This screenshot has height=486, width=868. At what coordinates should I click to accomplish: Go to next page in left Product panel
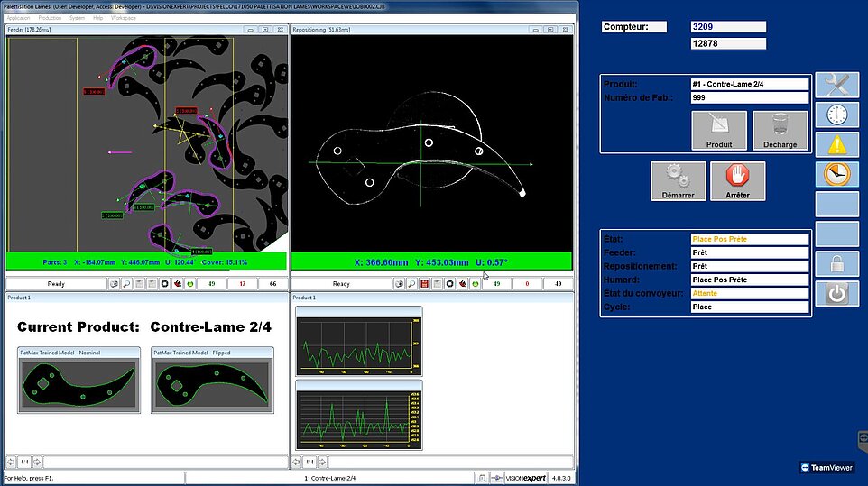tap(37, 463)
